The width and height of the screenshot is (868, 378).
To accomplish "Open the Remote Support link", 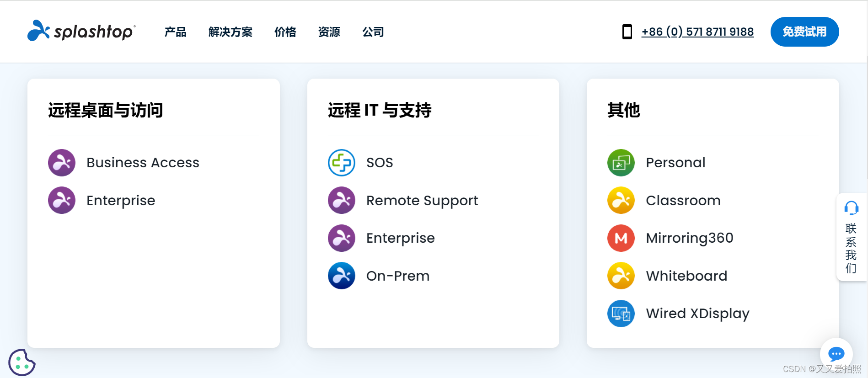I will point(422,201).
